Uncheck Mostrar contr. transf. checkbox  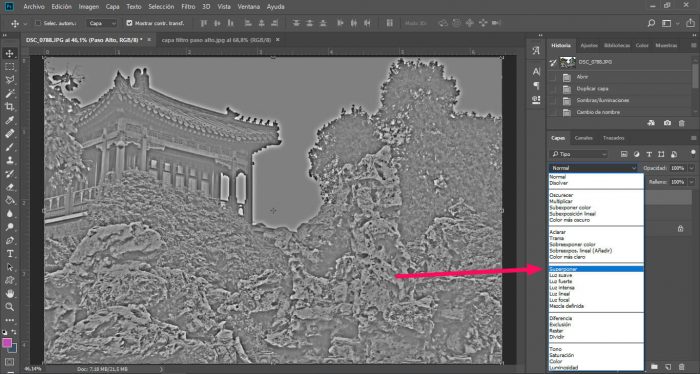(129, 23)
